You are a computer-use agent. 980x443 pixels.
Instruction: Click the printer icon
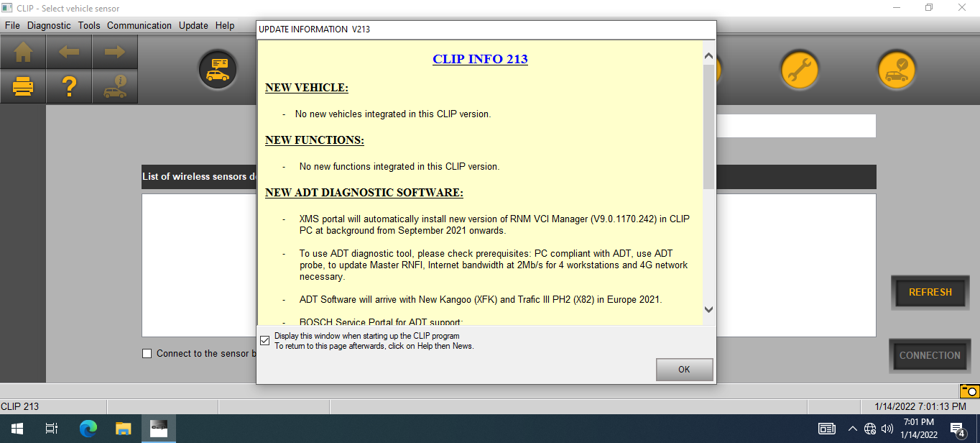[23, 87]
